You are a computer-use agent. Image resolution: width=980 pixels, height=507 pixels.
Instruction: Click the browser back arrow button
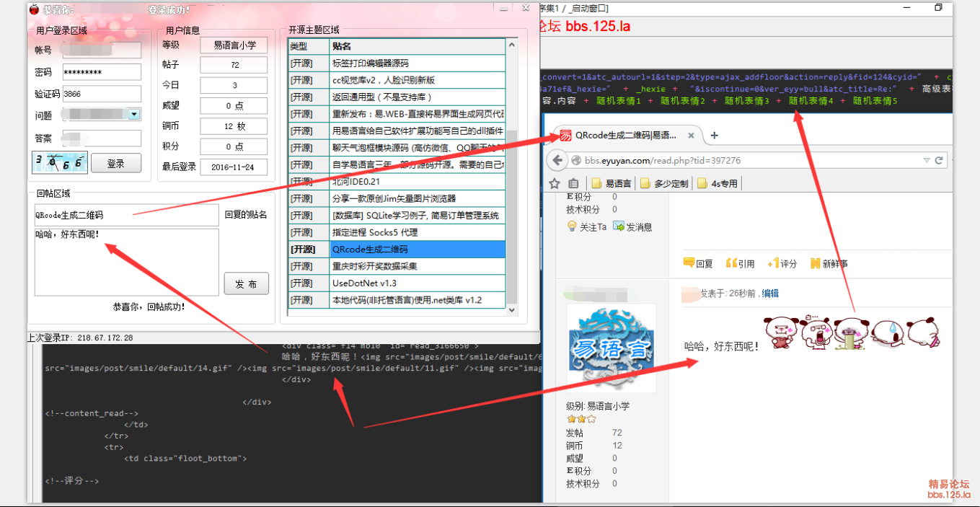point(557,160)
